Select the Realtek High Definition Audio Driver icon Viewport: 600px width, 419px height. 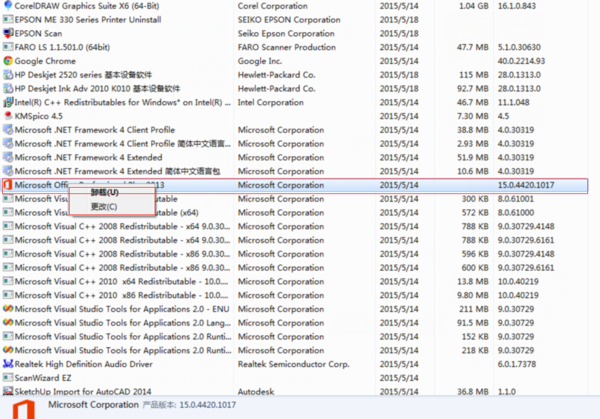click(x=8, y=364)
